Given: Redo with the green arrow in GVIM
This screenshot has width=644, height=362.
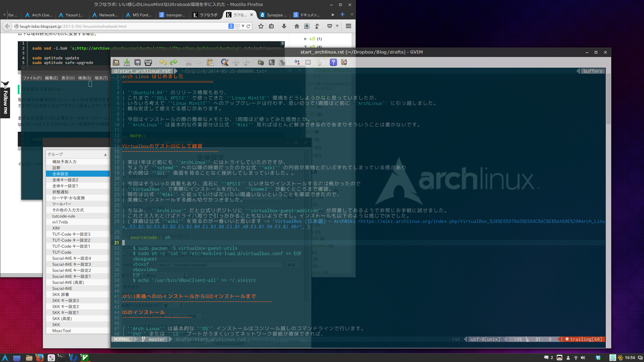Looking at the screenshot, I should [174, 62].
